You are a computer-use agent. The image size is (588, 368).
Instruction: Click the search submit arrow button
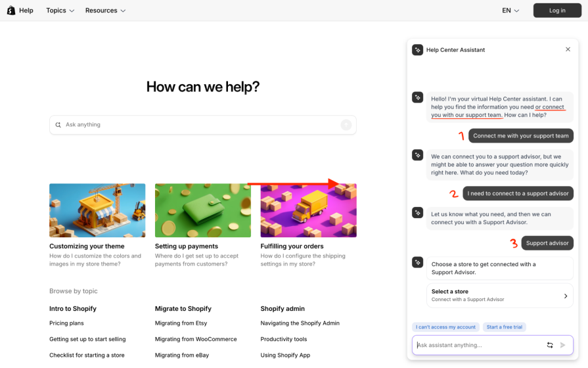[346, 125]
